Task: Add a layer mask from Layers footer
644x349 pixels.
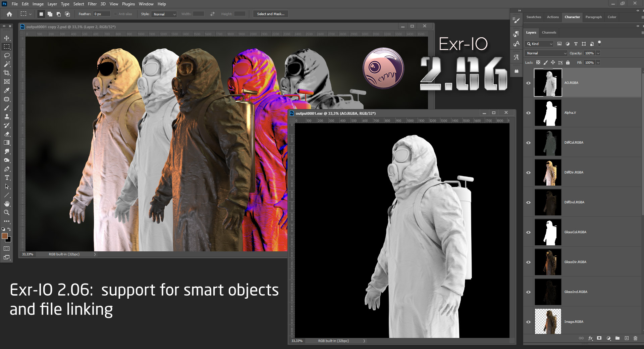Action: (599, 338)
